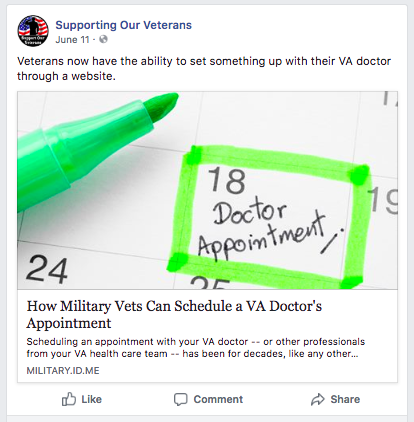The height and width of the screenshot is (422, 414).
Task: Open the calendar doctor appointment preview image
Action: (207, 190)
